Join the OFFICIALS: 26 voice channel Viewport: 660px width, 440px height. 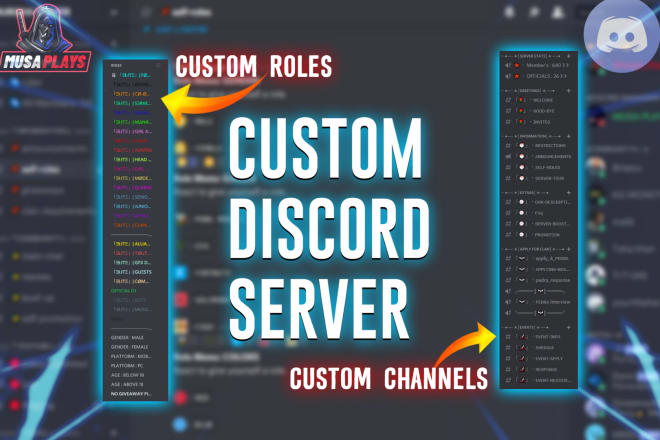(x=538, y=76)
